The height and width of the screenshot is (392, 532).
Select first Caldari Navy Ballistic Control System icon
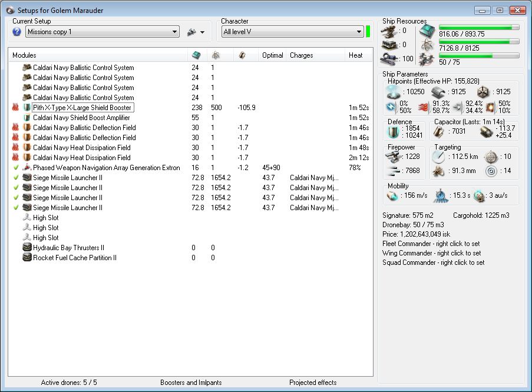point(27,68)
